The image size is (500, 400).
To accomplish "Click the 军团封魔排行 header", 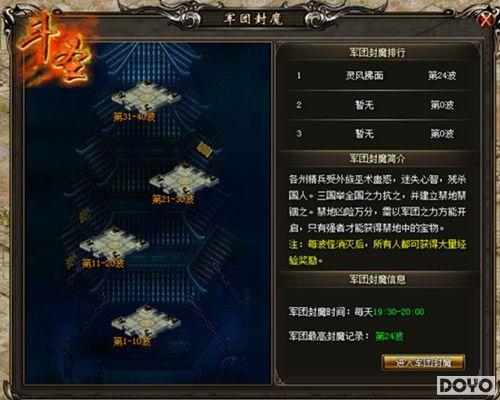I will 377,52.
